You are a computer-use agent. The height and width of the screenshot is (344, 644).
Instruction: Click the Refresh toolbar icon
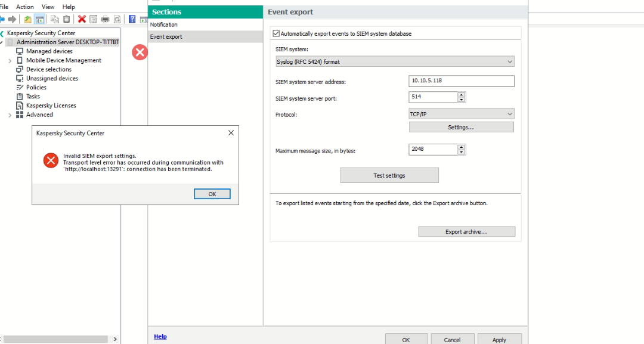point(117,19)
